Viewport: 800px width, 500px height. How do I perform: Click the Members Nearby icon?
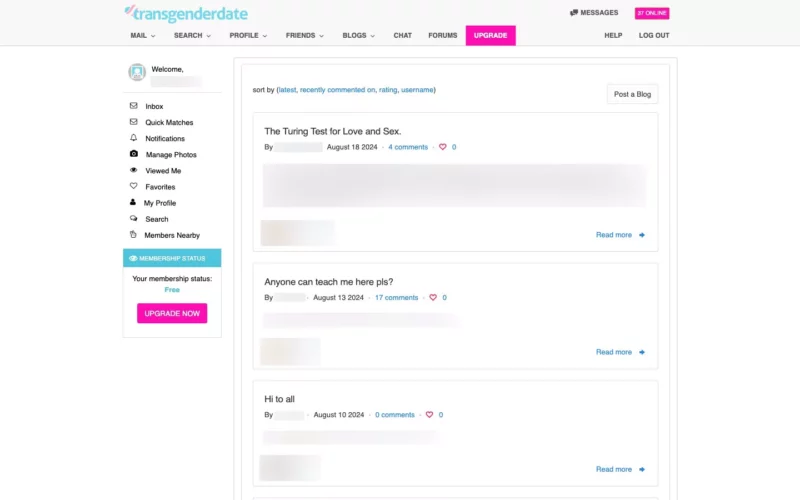click(x=133, y=235)
